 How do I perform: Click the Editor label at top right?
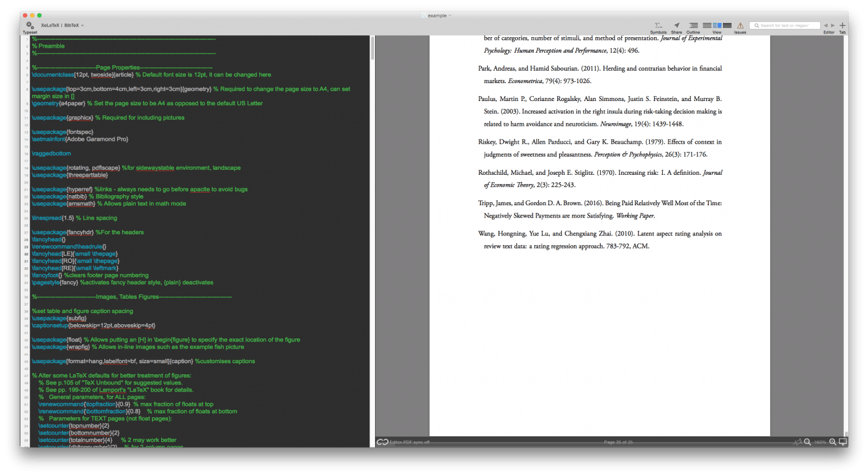[829, 32]
